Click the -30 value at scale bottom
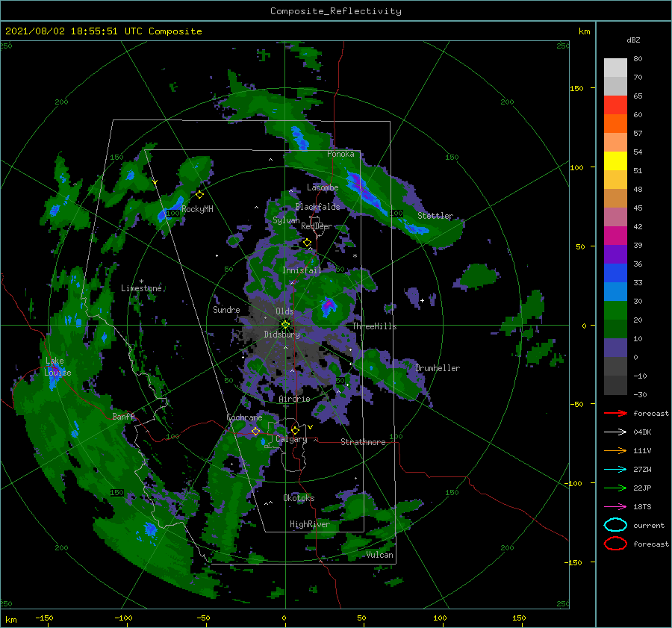The height and width of the screenshot is (628, 672). coord(640,395)
